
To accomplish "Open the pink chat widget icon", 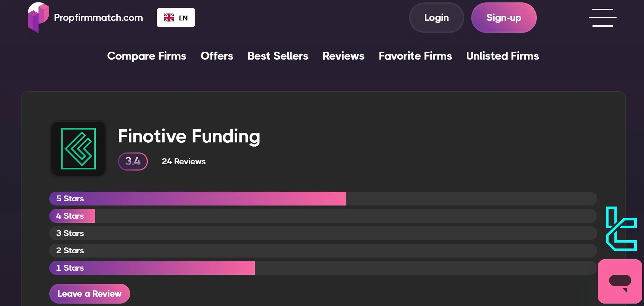I will click(x=620, y=281).
